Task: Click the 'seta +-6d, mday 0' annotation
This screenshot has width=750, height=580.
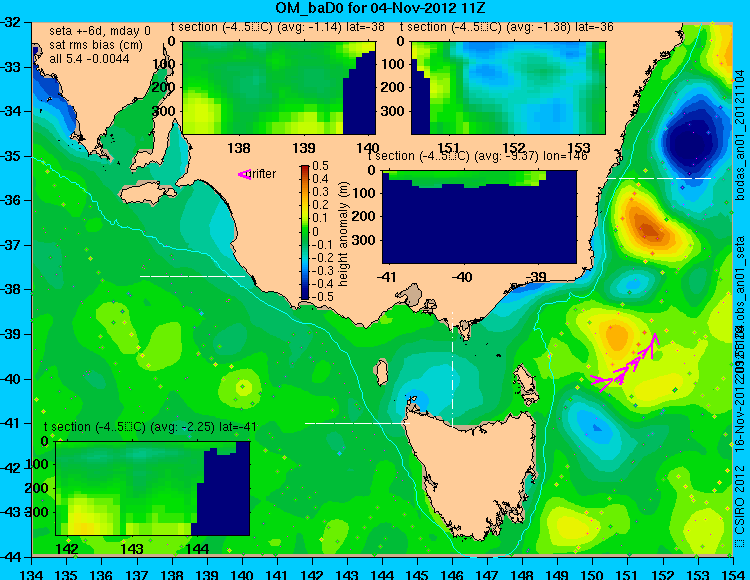Action: tap(100, 31)
